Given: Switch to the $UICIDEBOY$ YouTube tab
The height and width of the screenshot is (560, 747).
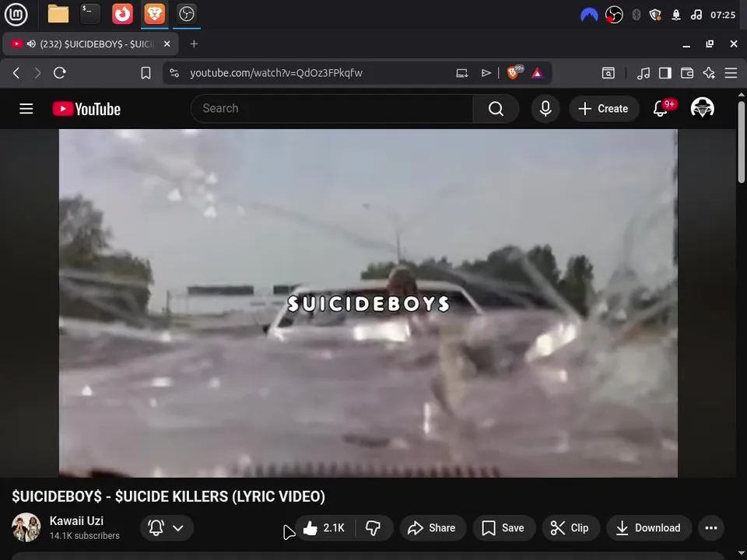Looking at the screenshot, I should coord(96,44).
